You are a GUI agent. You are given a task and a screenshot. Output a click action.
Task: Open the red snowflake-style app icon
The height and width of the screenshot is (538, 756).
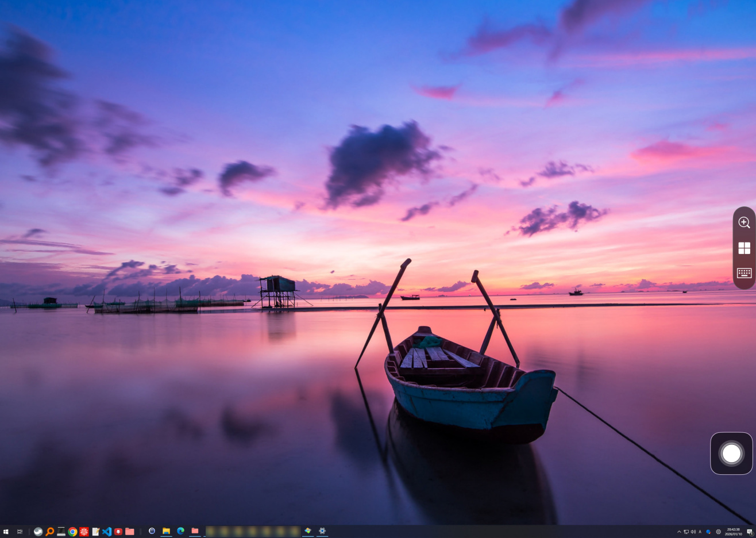(x=84, y=532)
